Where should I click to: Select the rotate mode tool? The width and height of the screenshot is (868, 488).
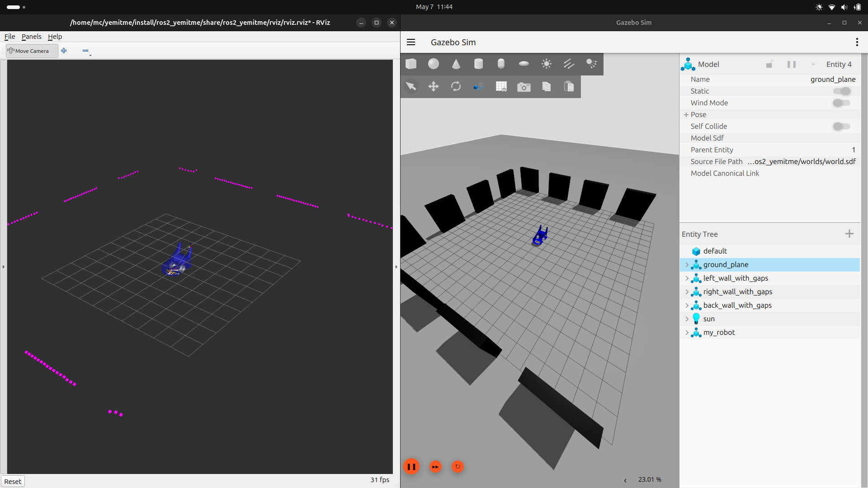pos(456,86)
